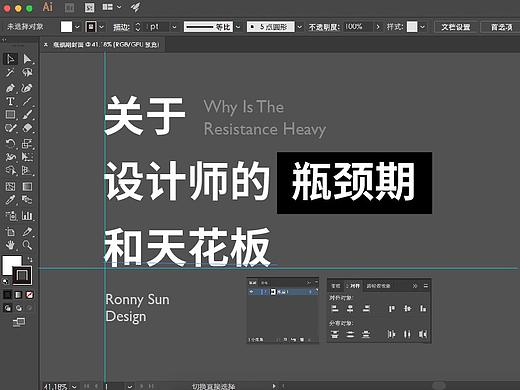Viewport: 520px width, 390px height.
Task: Pick the Slice tool
Action: [x=27, y=231]
